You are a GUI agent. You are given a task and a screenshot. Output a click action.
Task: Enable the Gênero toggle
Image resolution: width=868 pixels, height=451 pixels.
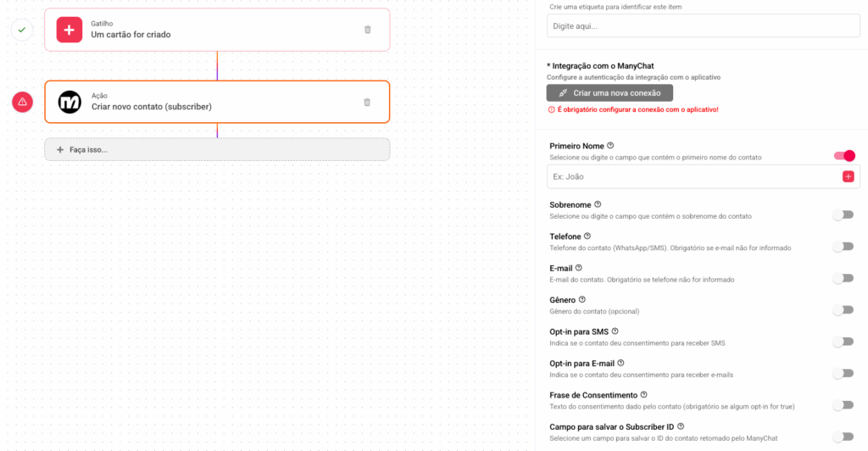pos(843,309)
